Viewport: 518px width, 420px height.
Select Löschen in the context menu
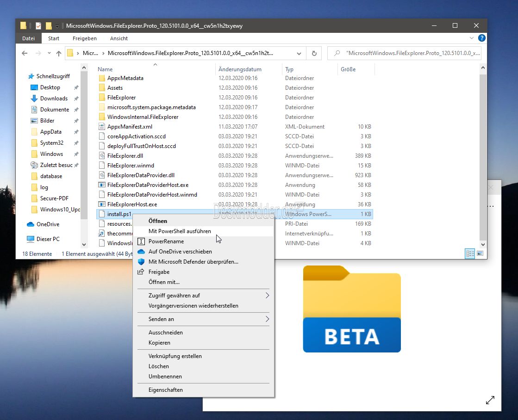click(x=204, y=366)
